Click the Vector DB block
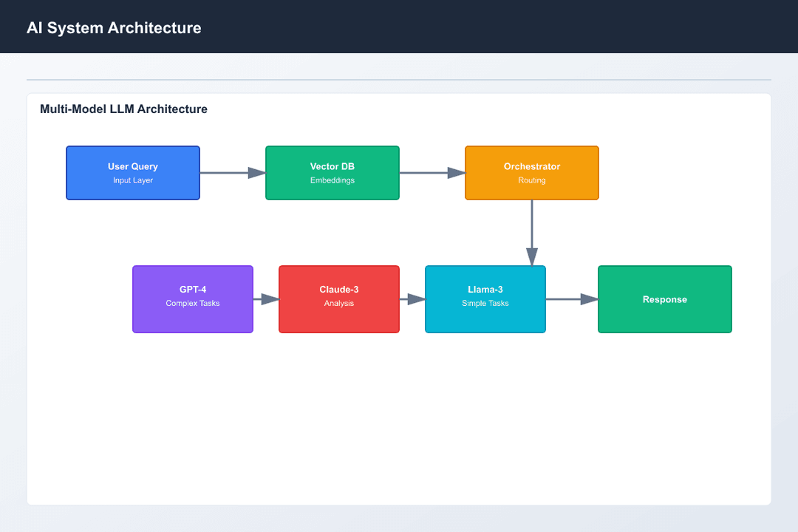 point(332,172)
